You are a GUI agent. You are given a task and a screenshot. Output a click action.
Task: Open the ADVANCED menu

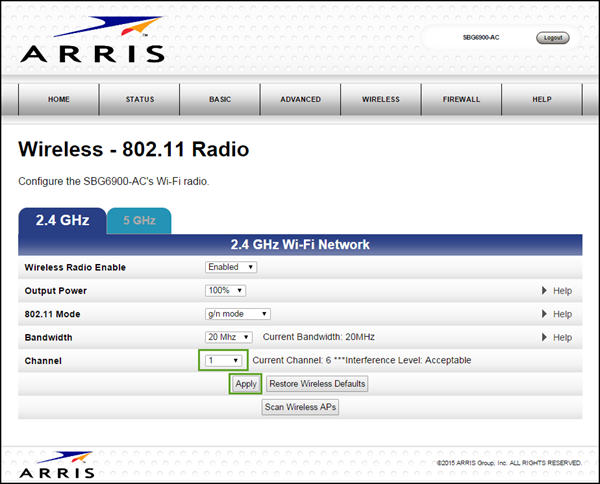pos(300,100)
